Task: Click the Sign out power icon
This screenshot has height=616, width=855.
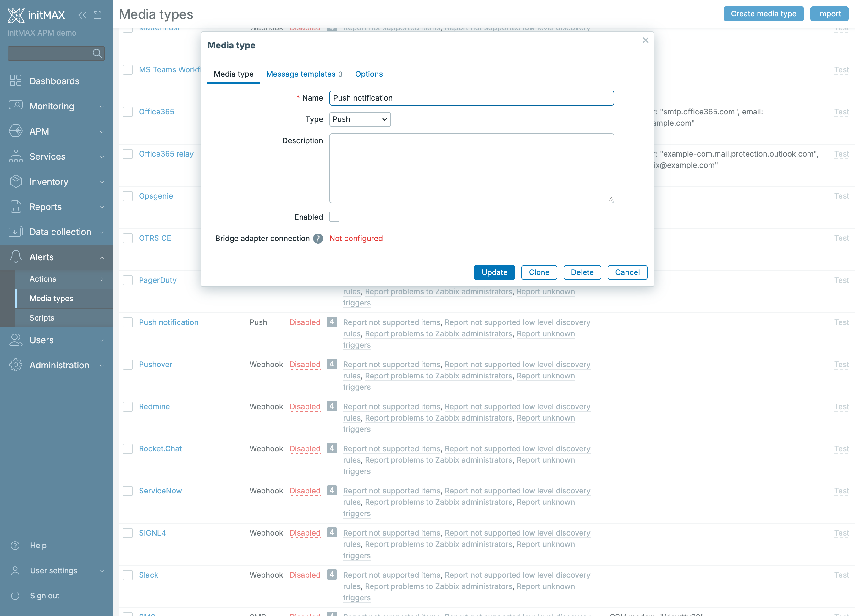Action: (x=15, y=595)
